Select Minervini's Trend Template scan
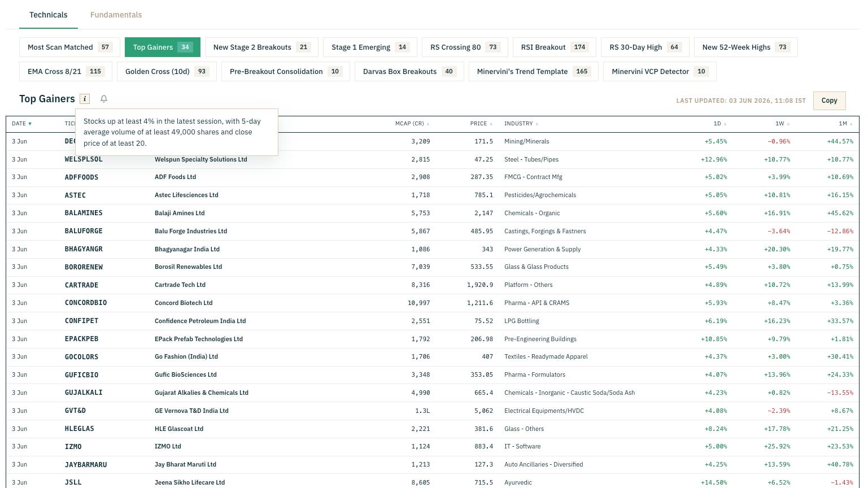The height and width of the screenshot is (488, 868). [534, 72]
